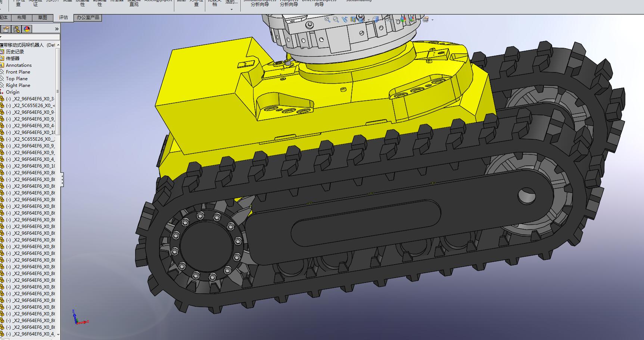Screen dimensions: 644x340
Task: Collapse the feature tree panel with its side handle
Action: pyautogui.click(x=62, y=180)
